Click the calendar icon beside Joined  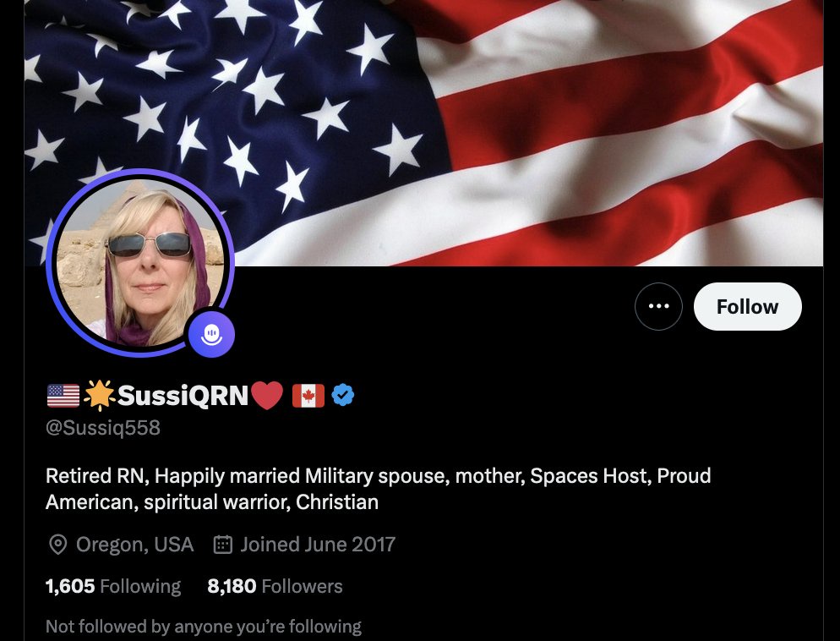tap(223, 545)
